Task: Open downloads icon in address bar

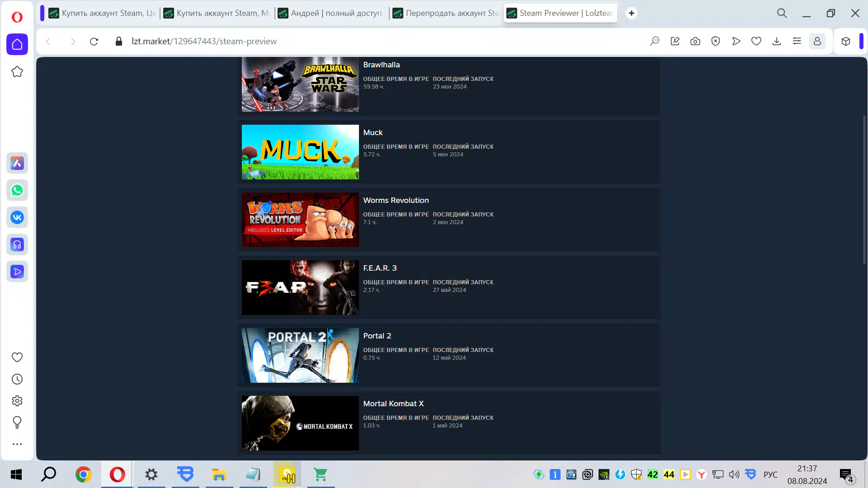Action: pyautogui.click(x=777, y=41)
